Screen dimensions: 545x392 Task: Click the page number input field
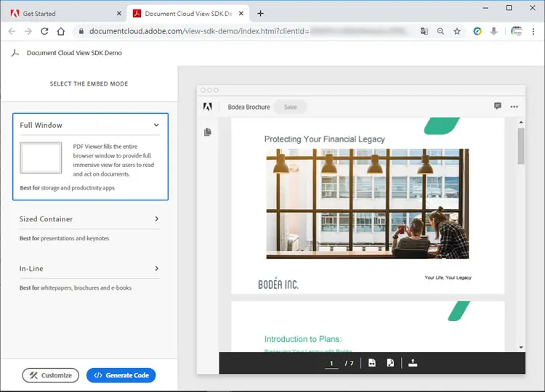click(x=331, y=363)
